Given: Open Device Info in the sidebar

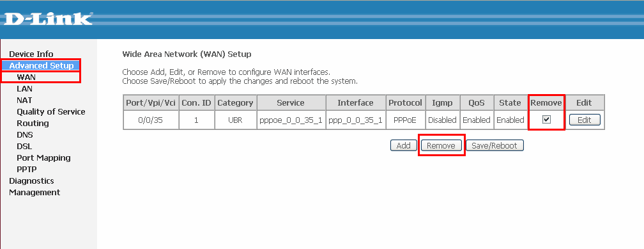Looking at the screenshot, I should pyautogui.click(x=31, y=54).
